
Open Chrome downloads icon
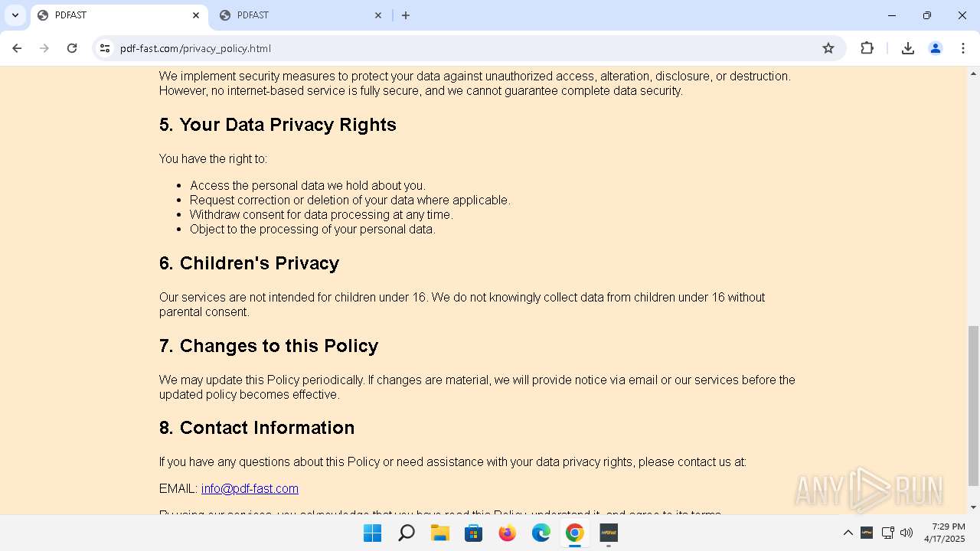pyautogui.click(x=908, y=48)
